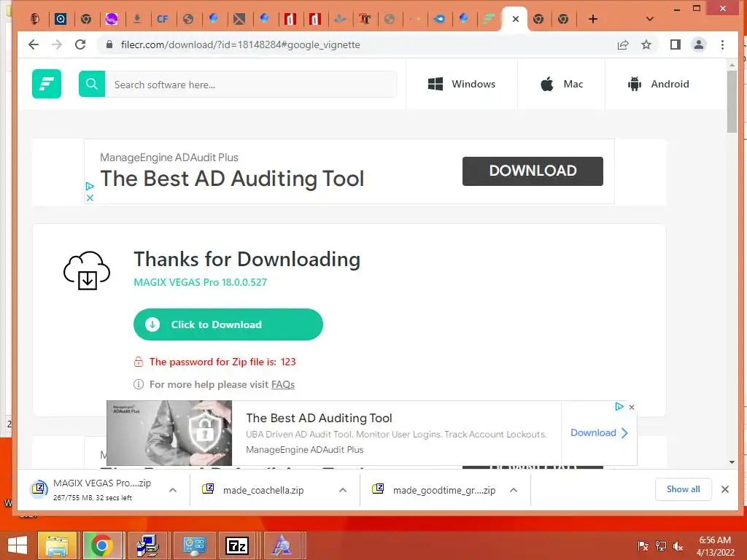747x560 pixels.
Task: Click the lock icon before the Zip password text
Action: click(139, 362)
